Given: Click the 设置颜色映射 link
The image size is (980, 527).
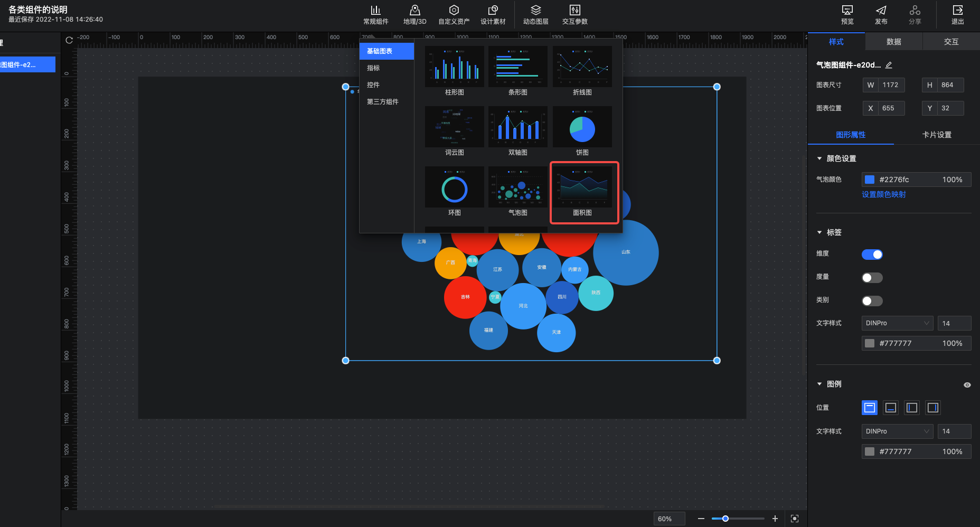Looking at the screenshot, I should pos(884,194).
